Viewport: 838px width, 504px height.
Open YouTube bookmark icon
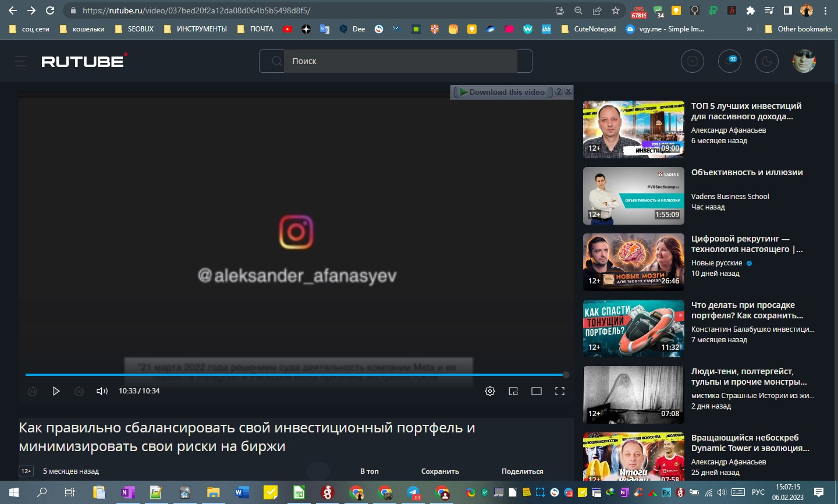pos(287,29)
